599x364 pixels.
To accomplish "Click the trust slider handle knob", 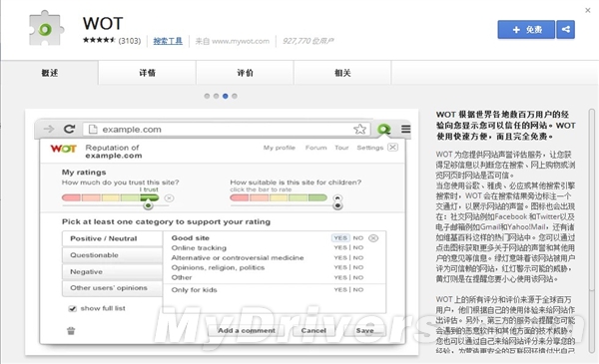I will [x=148, y=205].
